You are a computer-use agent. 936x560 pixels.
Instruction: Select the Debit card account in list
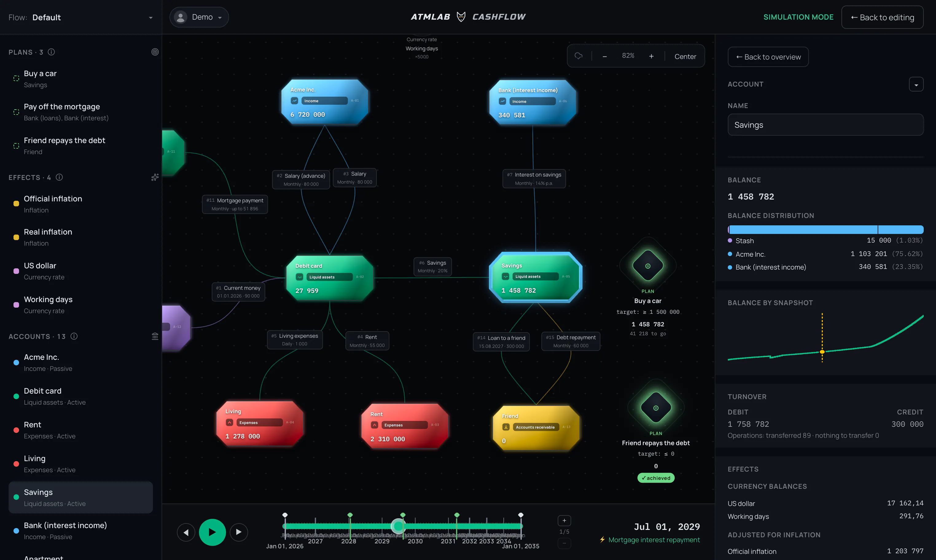click(81, 396)
